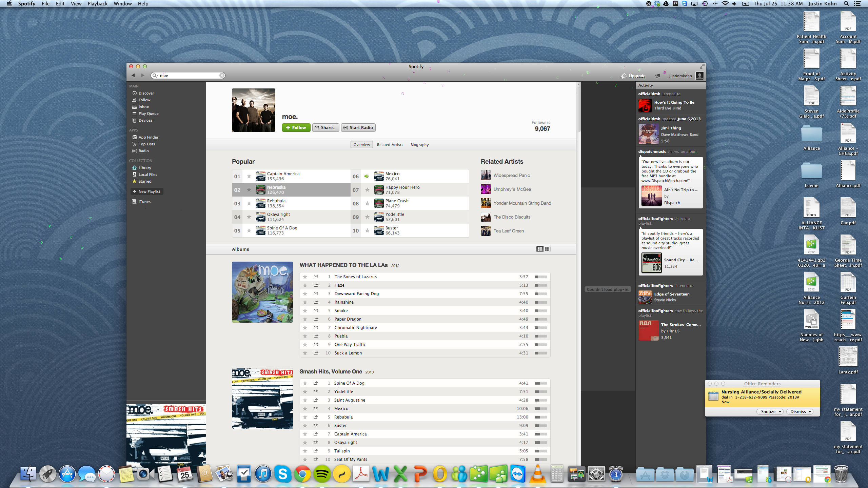
Task: Star Spine Of A Dog in Smash Hits
Action: tap(305, 383)
